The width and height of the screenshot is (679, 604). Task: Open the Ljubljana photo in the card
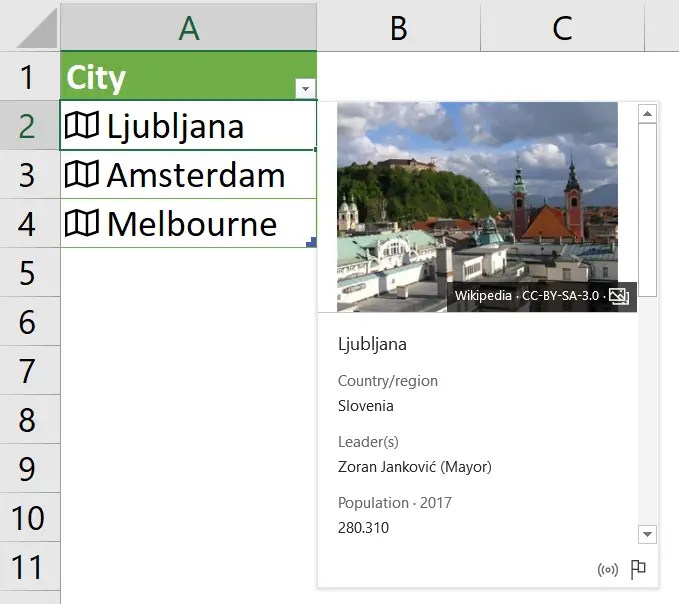coord(477,207)
